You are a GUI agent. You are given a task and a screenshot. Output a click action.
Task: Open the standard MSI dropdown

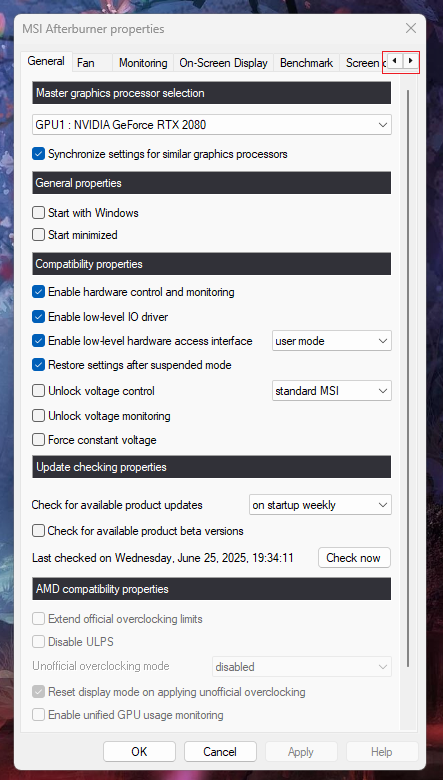click(332, 391)
